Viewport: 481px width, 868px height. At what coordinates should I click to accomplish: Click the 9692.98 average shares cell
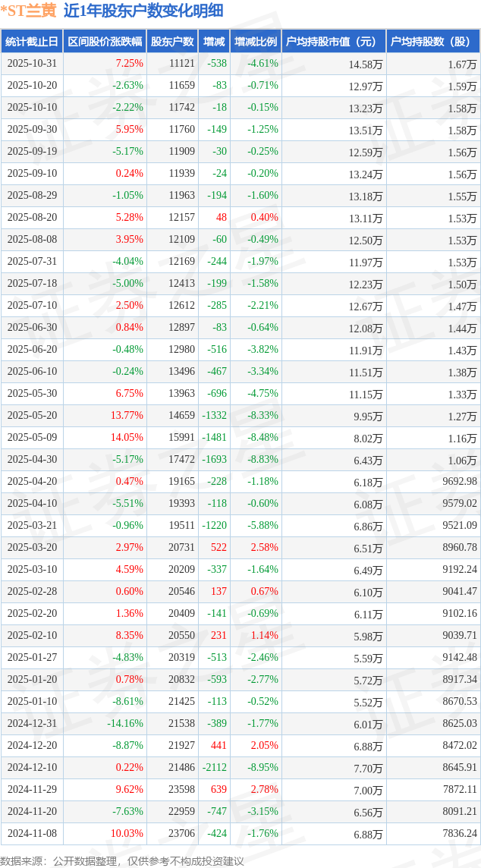coord(460,482)
